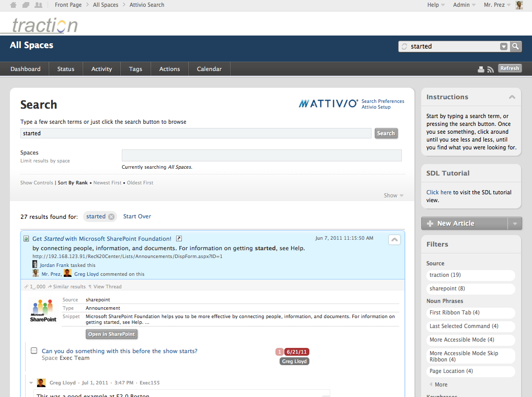Click Greg Lloyd's avatar beside 'commented on this'
Viewport: 532px width, 397px height.
68,273
